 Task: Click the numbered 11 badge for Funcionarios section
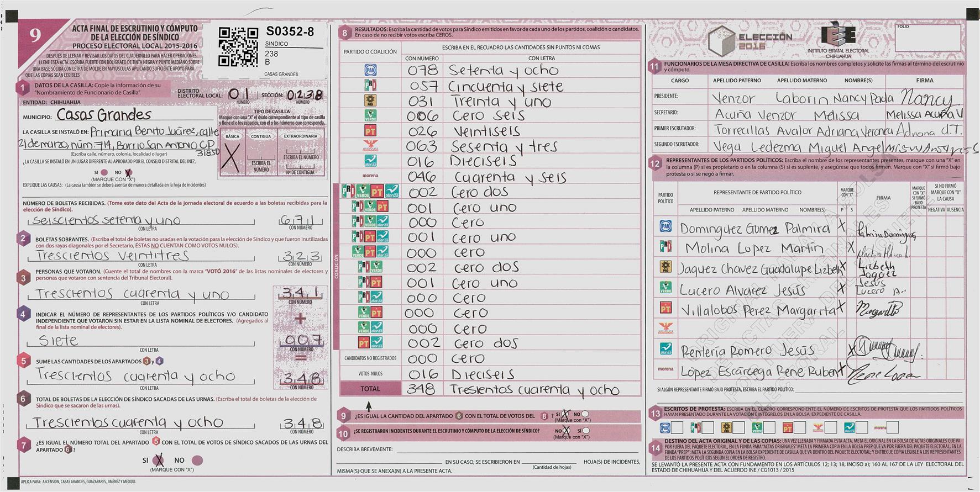(x=655, y=67)
